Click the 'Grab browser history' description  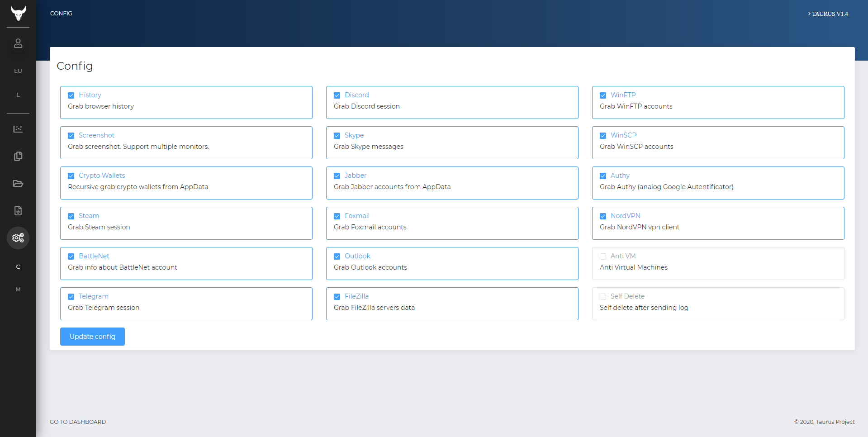tap(101, 106)
